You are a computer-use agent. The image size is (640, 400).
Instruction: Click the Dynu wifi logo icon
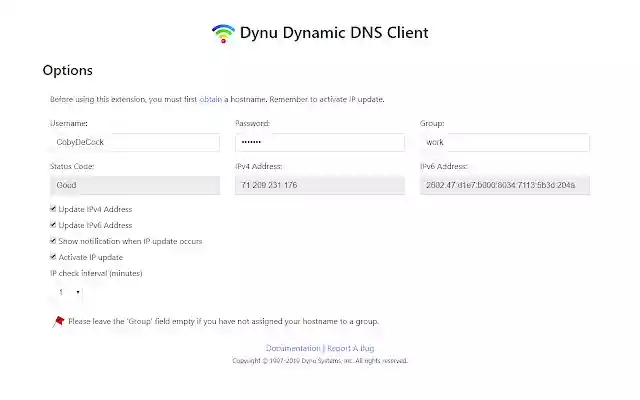click(223, 33)
